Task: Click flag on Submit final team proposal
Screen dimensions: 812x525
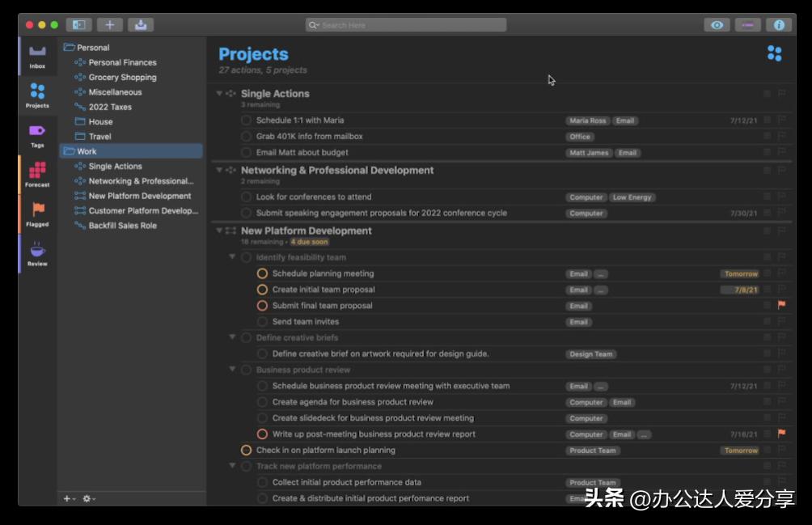Action: click(x=781, y=305)
